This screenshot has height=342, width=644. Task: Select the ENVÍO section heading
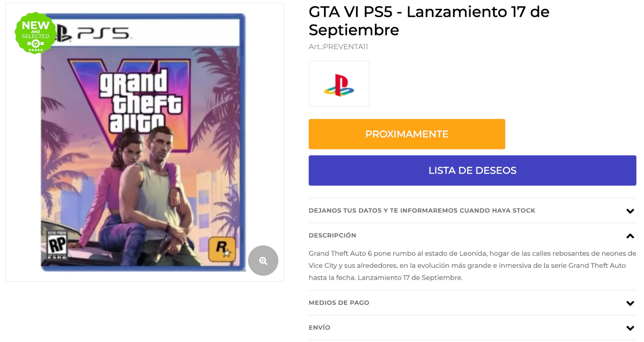319,328
